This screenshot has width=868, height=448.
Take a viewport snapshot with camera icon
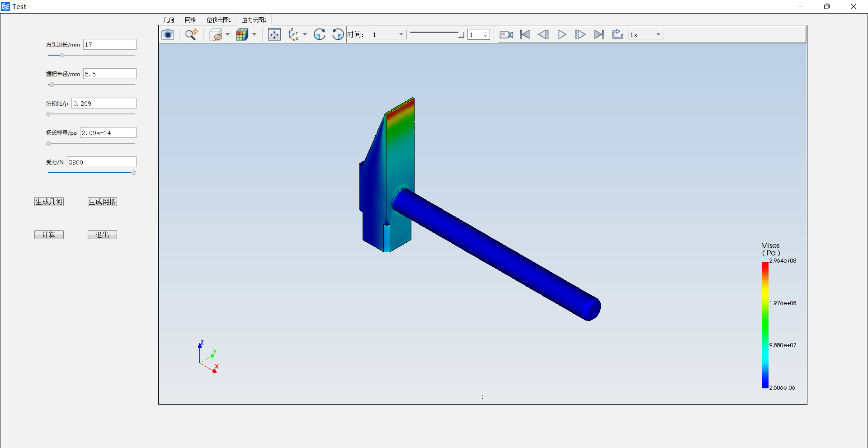(x=168, y=34)
